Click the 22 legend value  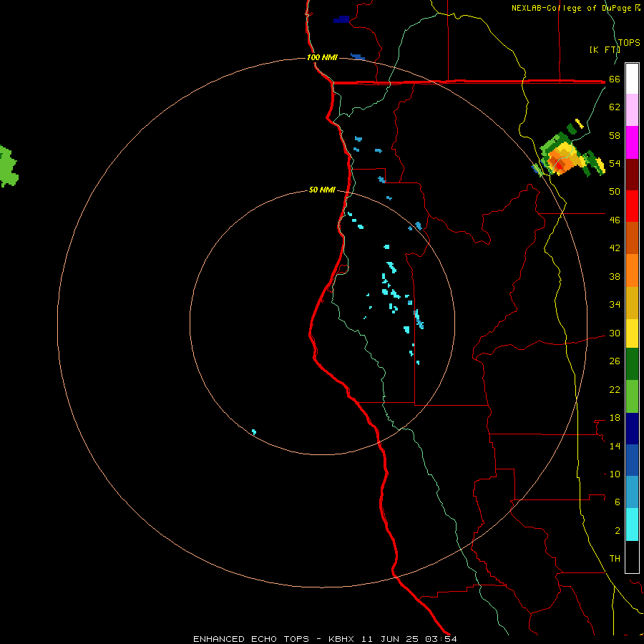615,389
